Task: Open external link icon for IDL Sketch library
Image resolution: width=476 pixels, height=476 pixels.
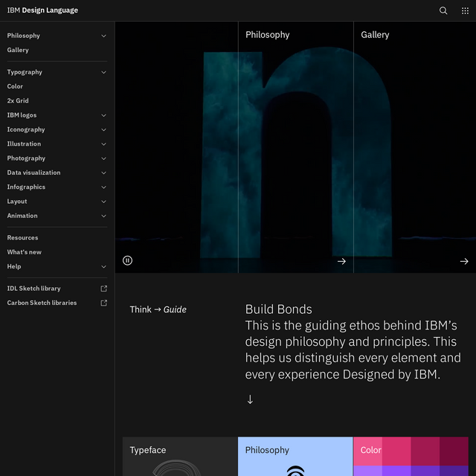Action: 104,289
